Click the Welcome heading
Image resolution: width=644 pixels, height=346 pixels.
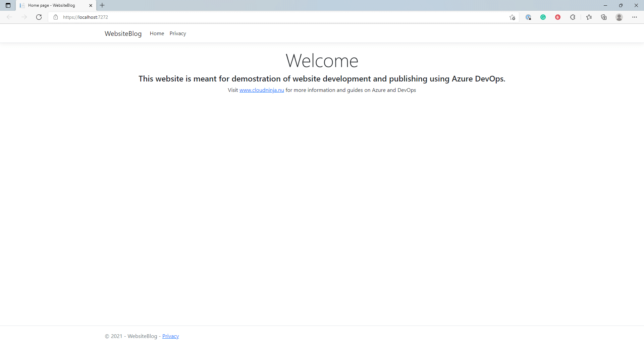[x=322, y=61]
